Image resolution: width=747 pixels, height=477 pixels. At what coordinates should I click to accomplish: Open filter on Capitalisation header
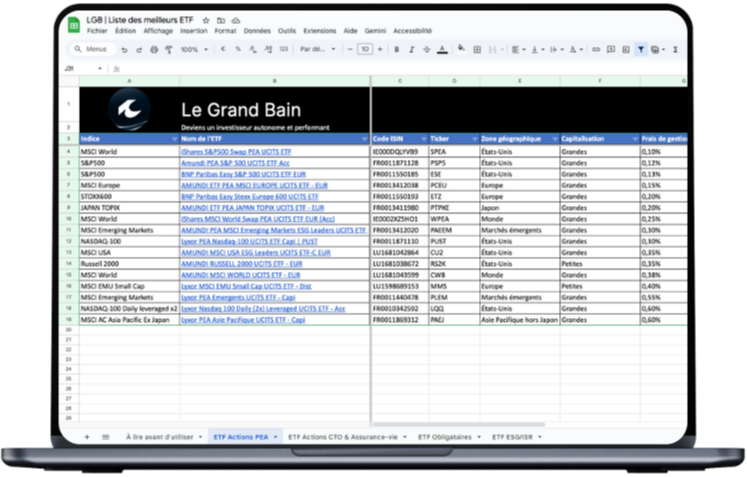coord(635,139)
